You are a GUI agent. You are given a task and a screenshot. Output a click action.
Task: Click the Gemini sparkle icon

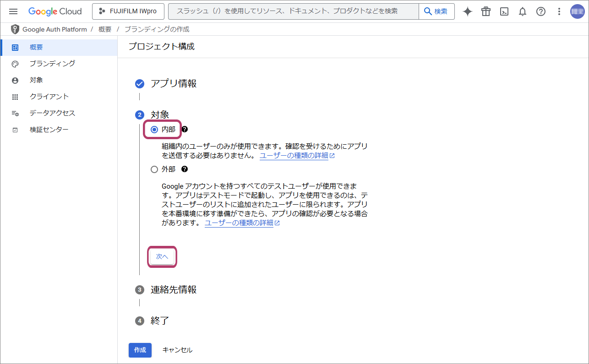click(x=468, y=11)
